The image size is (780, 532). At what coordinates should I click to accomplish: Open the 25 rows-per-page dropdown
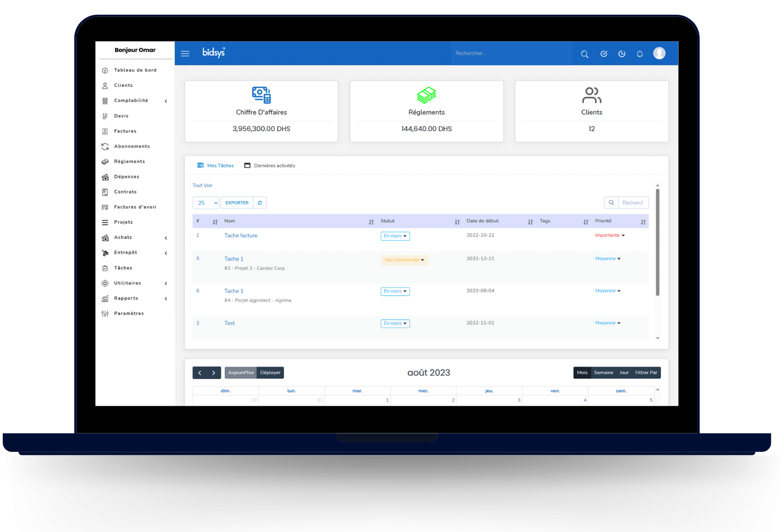(206, 203)
